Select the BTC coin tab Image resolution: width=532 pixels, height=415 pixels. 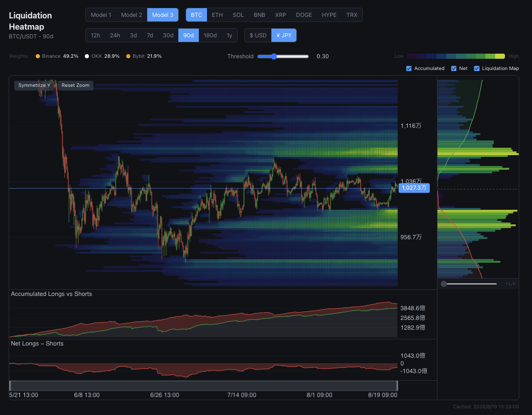196,15
